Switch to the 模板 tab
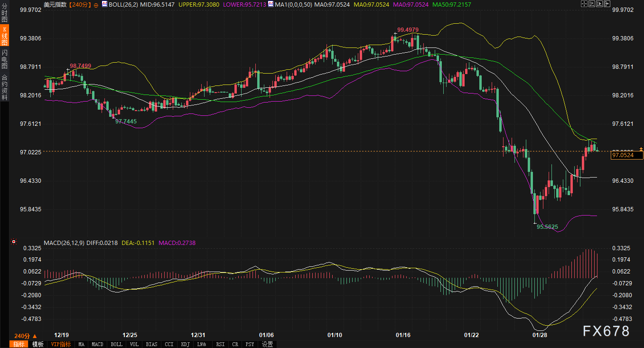This screenshot has height=348, width=644. click(38, 344)
